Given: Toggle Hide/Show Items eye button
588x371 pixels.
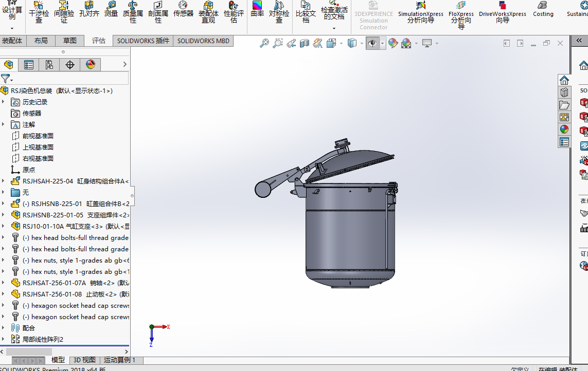Looking at the screenshot, I should (372, 44).
